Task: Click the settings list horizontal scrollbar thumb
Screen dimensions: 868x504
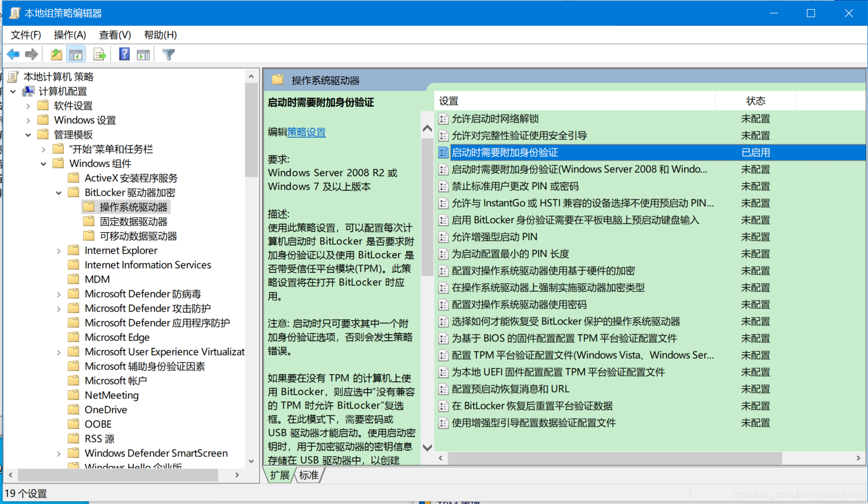Action: coord(615,458)
